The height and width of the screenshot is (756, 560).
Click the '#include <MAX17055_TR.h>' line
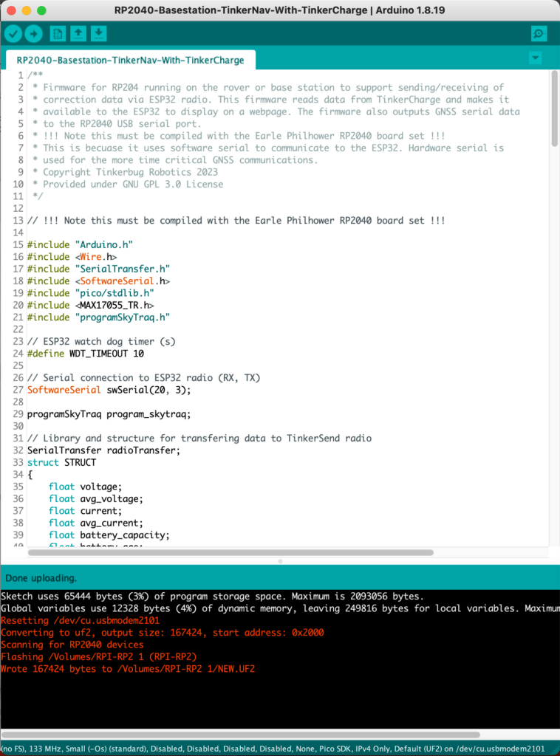click(x=91, y=305)
